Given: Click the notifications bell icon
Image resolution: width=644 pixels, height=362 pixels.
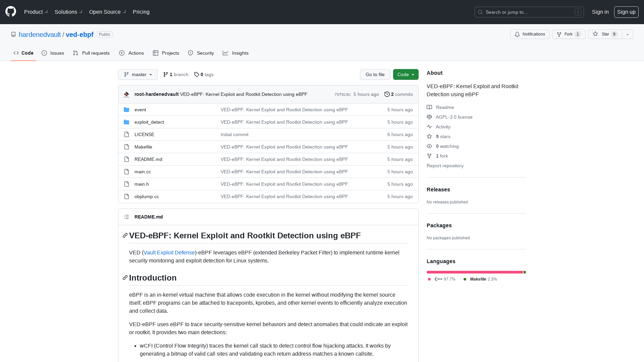Looking at the screenshot, I should point(517,34).
